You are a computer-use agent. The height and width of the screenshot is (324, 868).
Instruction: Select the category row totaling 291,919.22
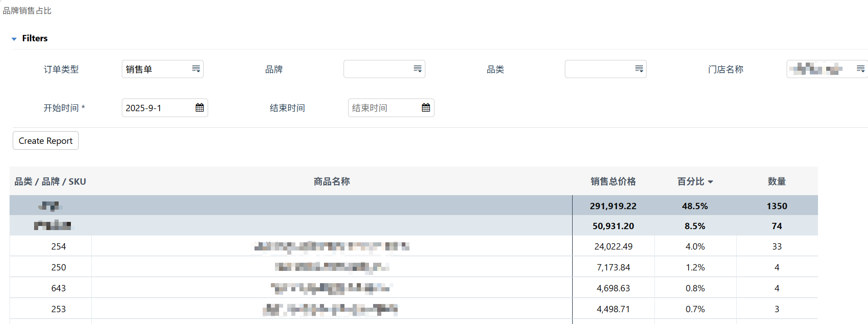click(x=414, y=206)
